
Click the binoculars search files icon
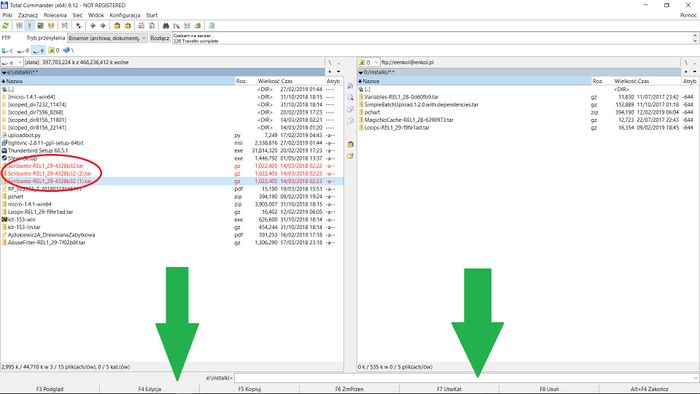(x=166, y=26)
